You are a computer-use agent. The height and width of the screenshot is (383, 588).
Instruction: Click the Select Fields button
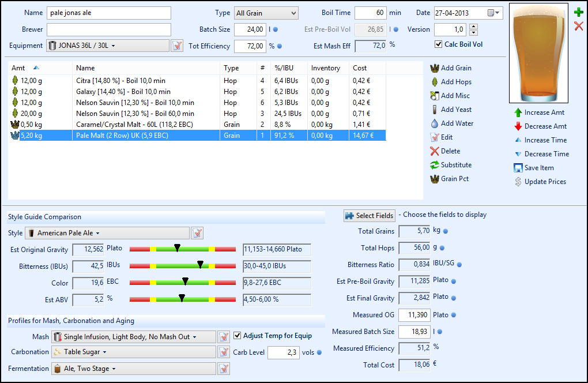click(x=370, y=216)
